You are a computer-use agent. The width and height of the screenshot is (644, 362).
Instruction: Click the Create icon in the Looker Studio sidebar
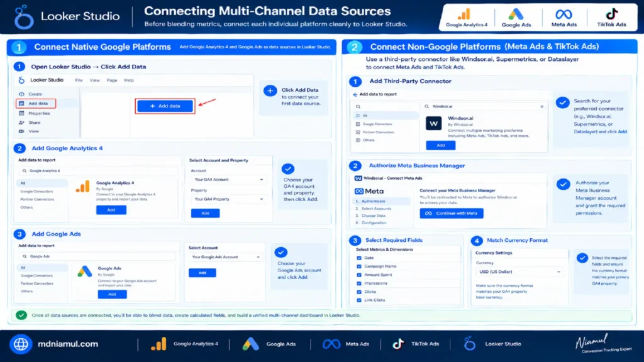pyautogui.click(x=21, y=94)
